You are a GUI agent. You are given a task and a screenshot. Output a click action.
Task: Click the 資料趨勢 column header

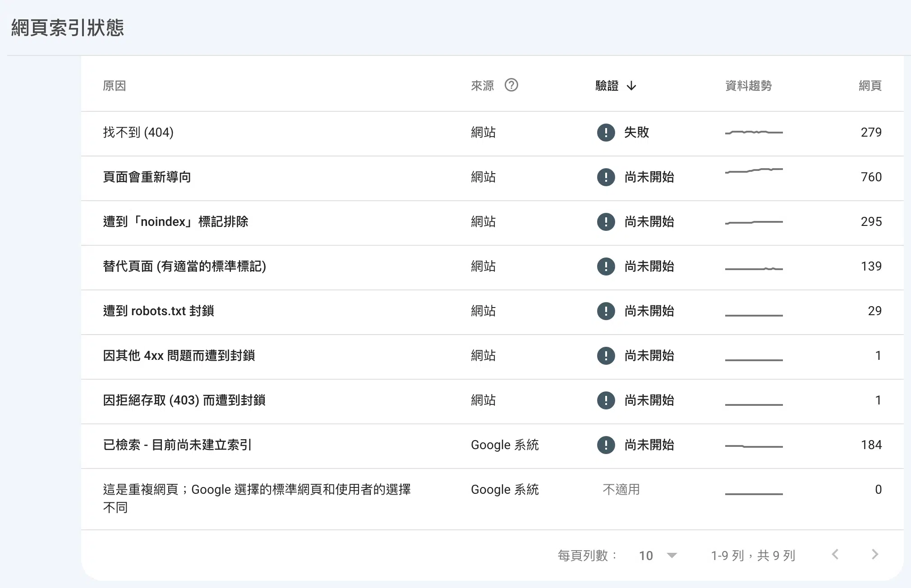pos(749,86)
